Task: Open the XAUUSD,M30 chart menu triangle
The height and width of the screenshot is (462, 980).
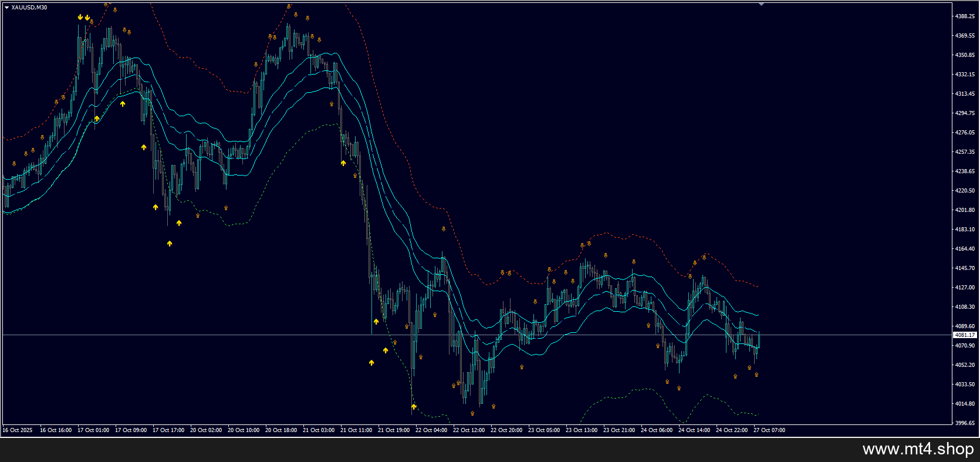Action: (6, 8)
